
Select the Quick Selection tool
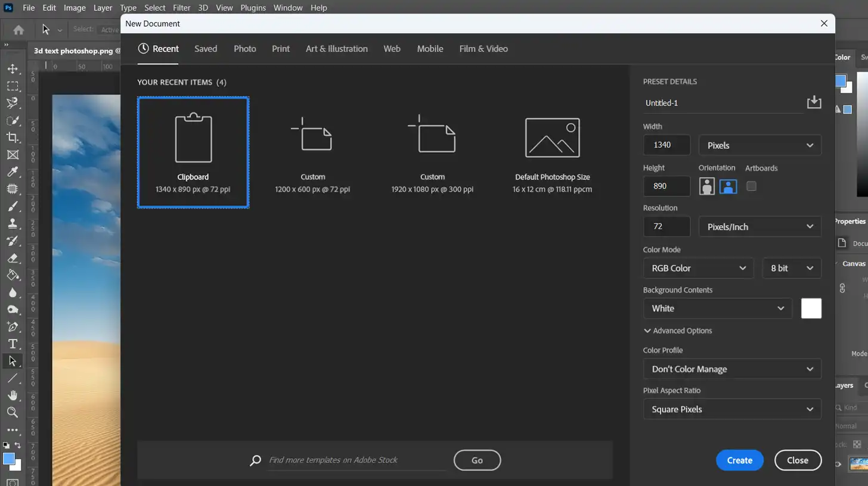tap(13, 120)
